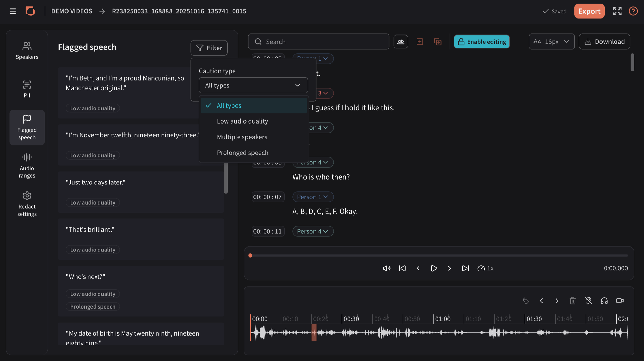The height and width of the screenshot is (361, 644).
Task: Click the playback progress bar
Action: [x=439, y=256]
